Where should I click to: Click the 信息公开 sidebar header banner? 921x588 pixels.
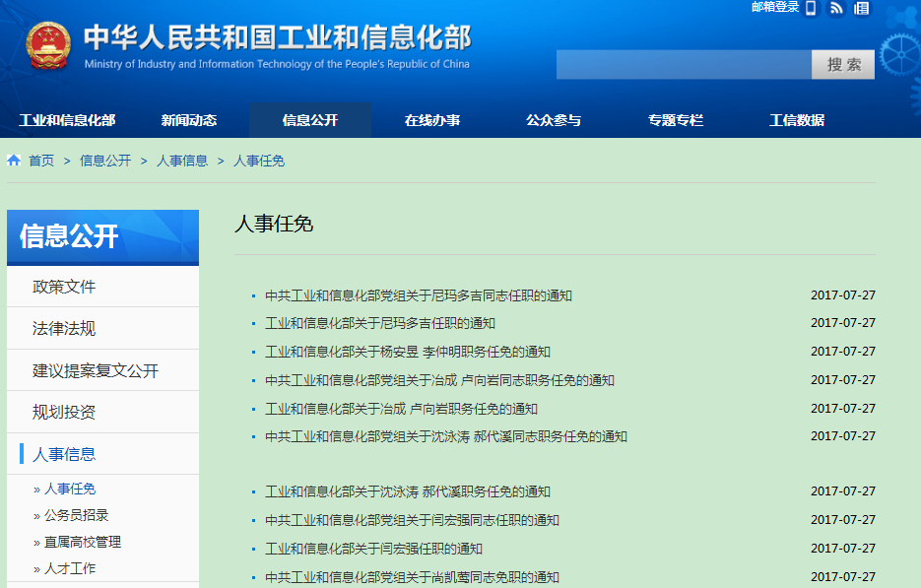[x=102, y=237]
